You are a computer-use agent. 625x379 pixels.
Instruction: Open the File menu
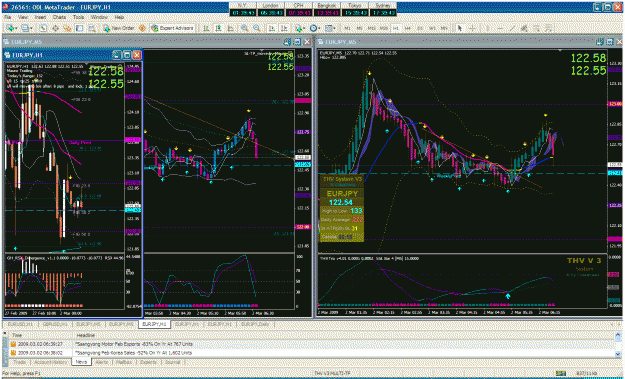click(7, 17)
